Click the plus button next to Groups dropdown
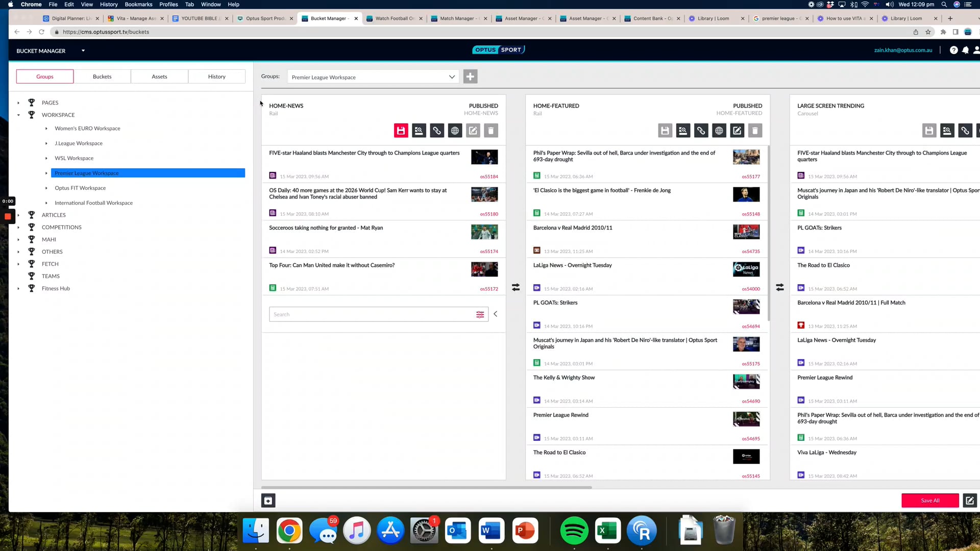This screenshot has width=980, height=551. click(x=470, y=77)
